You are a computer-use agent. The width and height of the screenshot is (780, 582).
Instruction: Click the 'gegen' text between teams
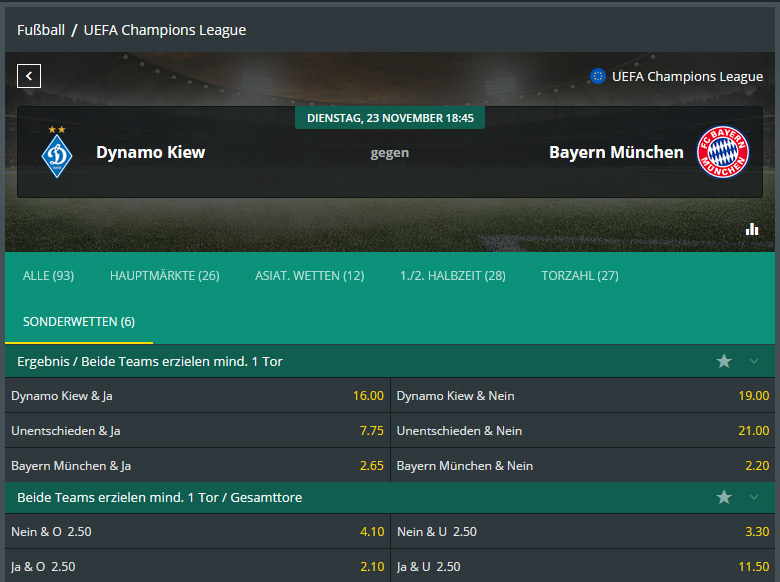390,153
